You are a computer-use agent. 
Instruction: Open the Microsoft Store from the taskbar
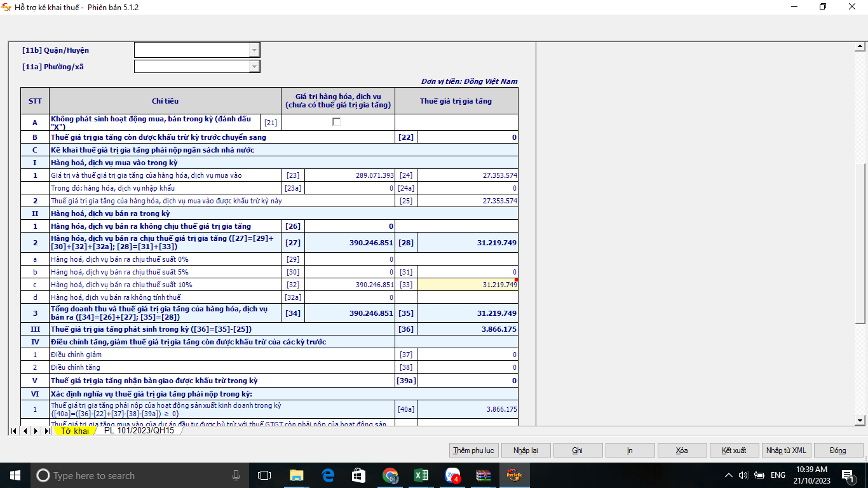(x=359, y=475)
